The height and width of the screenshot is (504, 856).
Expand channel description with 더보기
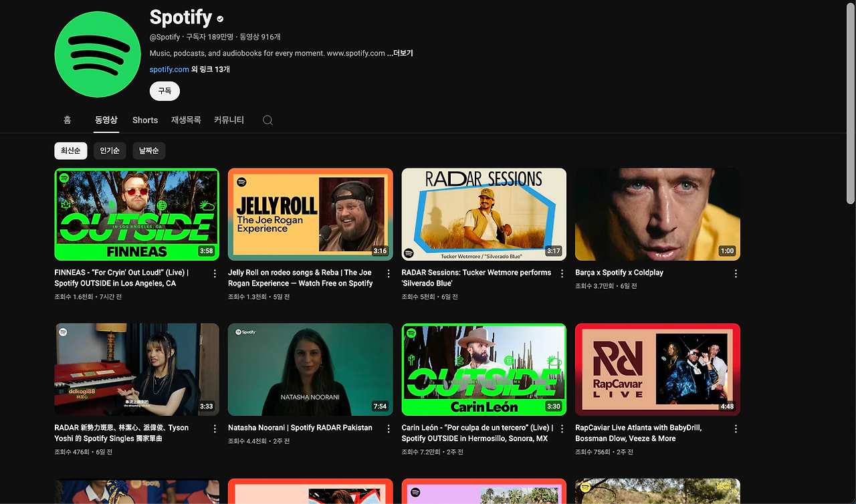click(x=400, y=53)
